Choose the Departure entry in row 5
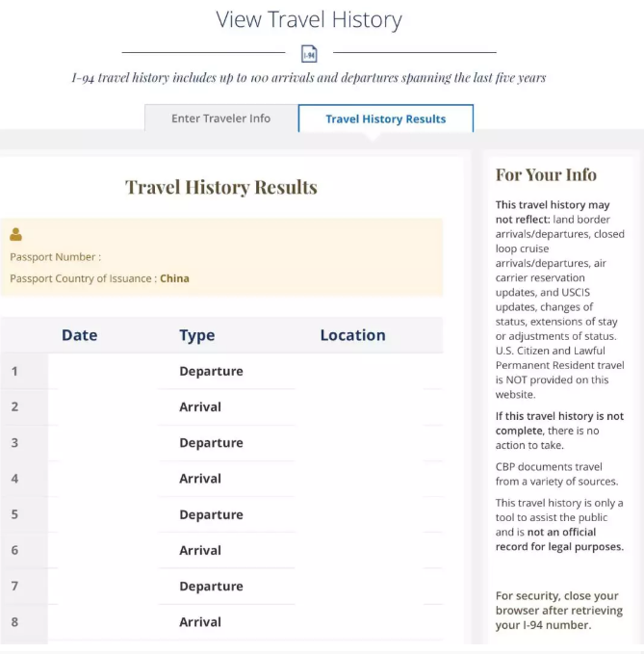 click(211, 514)
